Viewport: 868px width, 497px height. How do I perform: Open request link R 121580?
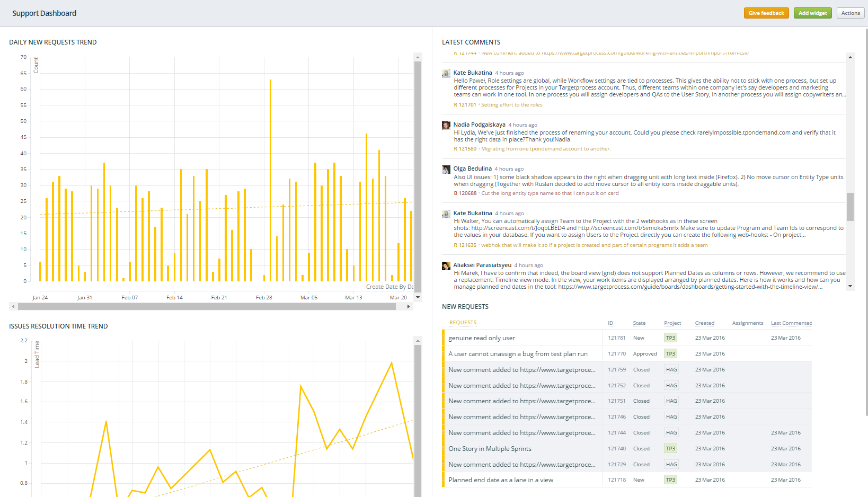coord(465,149)
